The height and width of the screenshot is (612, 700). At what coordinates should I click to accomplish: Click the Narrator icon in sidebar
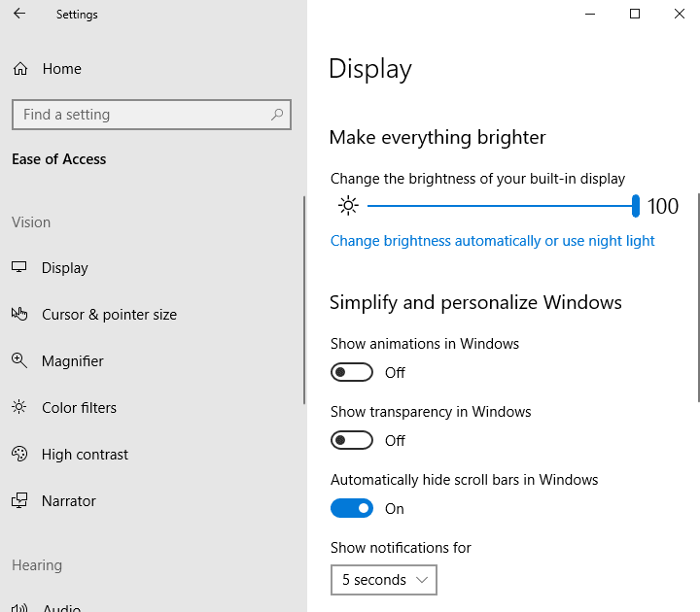pyautogui.click(x=19, y=500)
